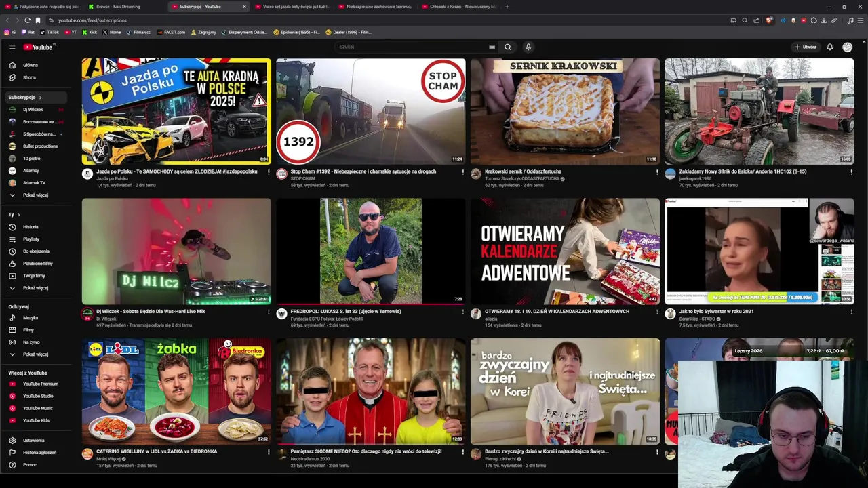Viewport: 868px width, 488px height.
Task: Play the Otwieramy Kalendarze Adwentowe thumbnail
Action: [565, 251]
